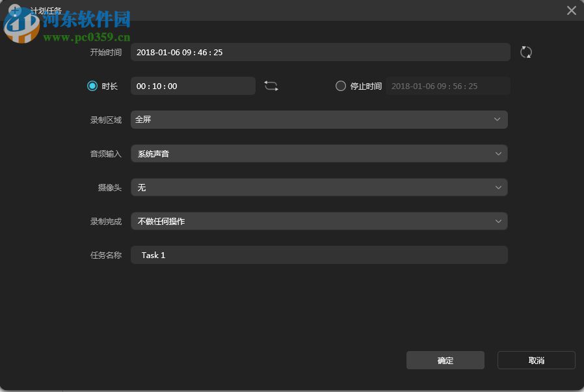584x392 pixels.
Task: Toggle the loop repeat icon next to duration
Action: [x=271, y=85]
